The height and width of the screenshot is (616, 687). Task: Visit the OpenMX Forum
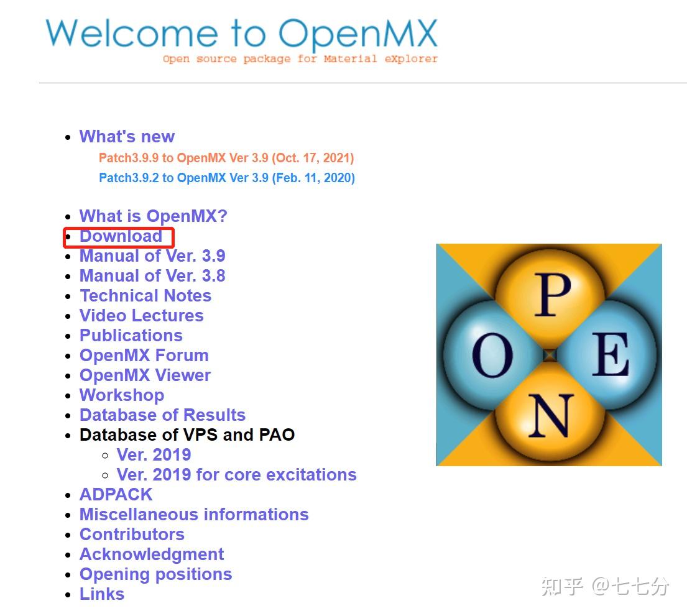(144, 355)
